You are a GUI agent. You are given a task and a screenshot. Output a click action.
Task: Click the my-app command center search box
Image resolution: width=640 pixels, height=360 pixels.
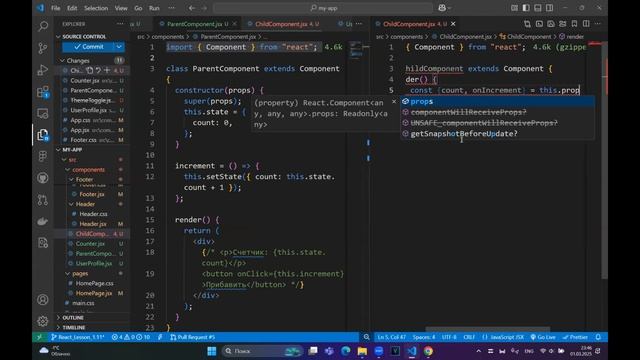(x=322, y=8)
